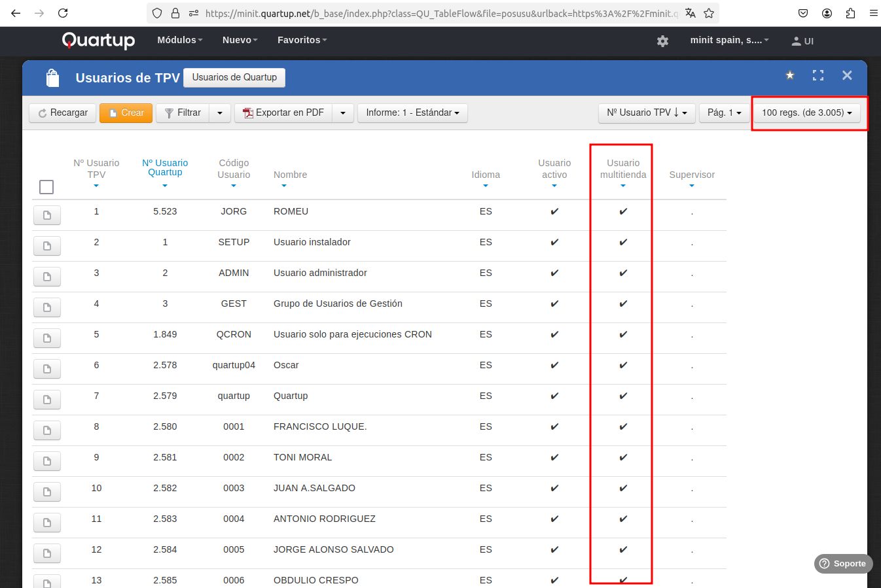Expand the 100 regs. page size dropdown
The image size is (881, 588).
click(806, 113)
